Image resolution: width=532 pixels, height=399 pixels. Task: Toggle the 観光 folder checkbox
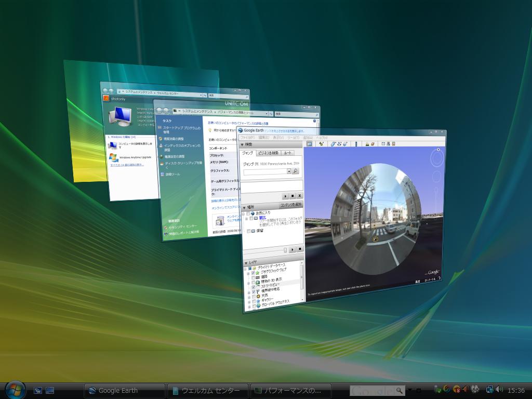tap(251, 219)
